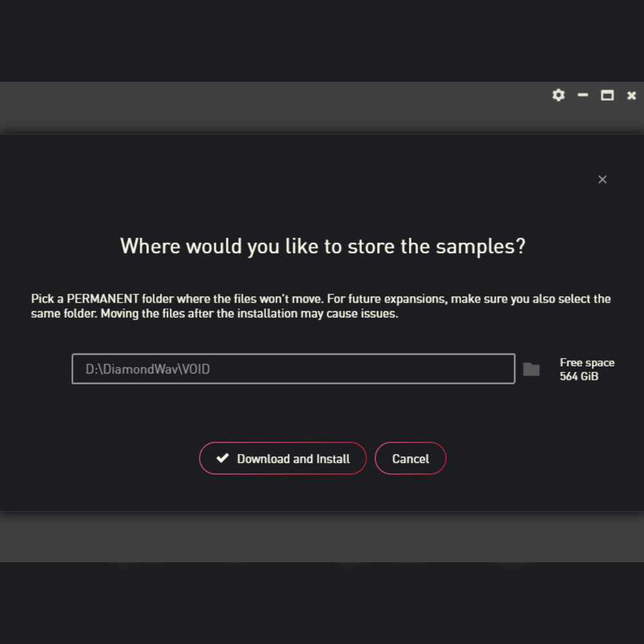The image size is (644, 644).
Task: Click the 564 GiB value
Action: [x=579, y=376]
